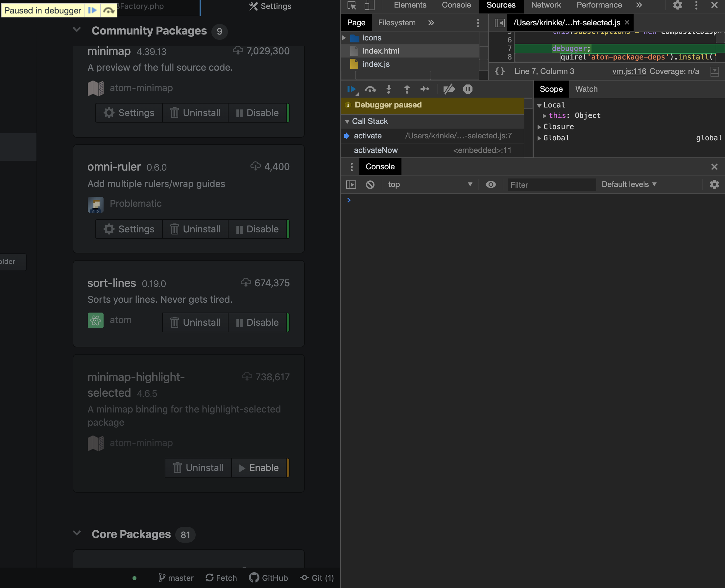Click the step into function icon
The height and width of the screenshot is (588, 725).
(389, 89)
